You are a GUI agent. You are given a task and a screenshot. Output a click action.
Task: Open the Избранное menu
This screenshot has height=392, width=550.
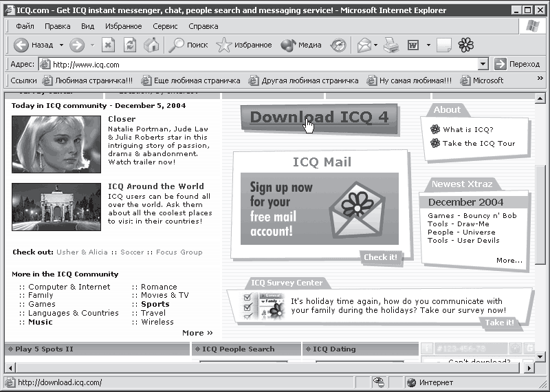click(124, 26)
